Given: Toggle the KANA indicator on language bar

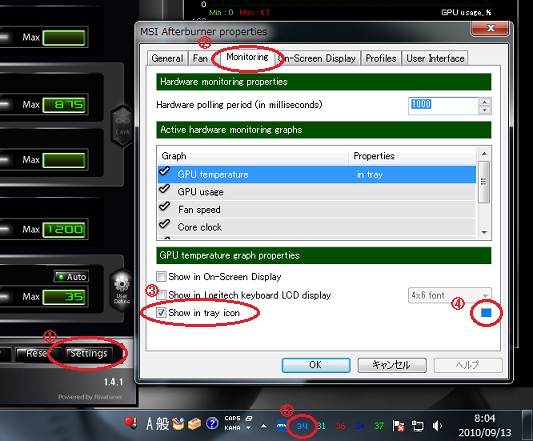Looking at the screenshot, I should pyautogui.click(x=233, y=428).
